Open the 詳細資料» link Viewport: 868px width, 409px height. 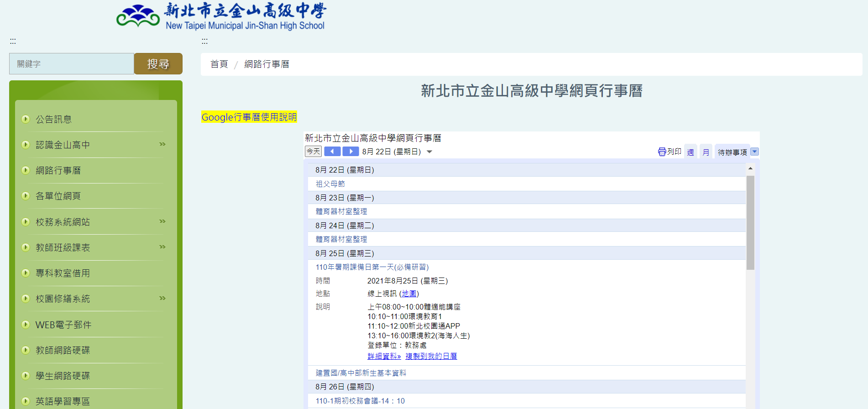click(x=384, y=356)
